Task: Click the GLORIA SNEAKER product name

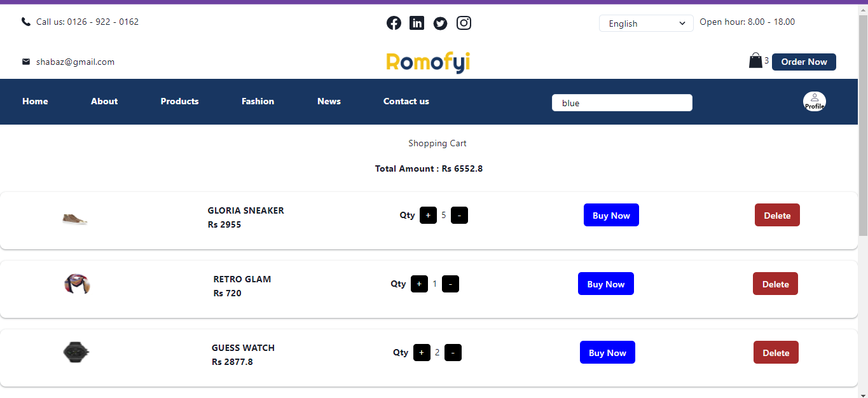Action: click(x=245, y=210)
